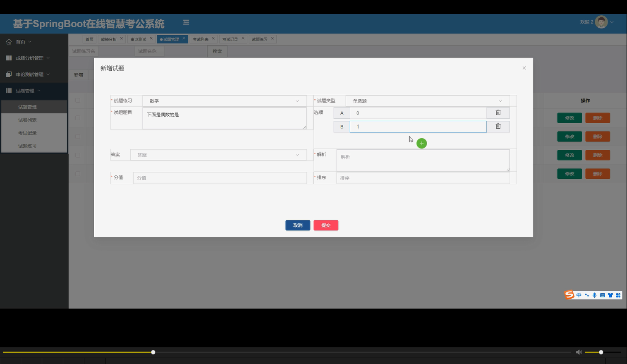Viewport: 627px width, 364px height.
Task: Delete option A using its trash icon
Action: click(498, 113)
